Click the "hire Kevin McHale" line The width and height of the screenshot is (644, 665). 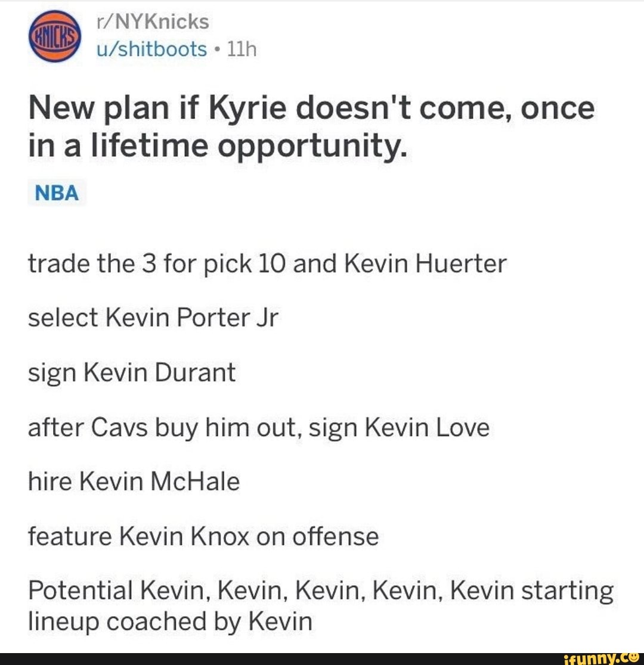134,481
